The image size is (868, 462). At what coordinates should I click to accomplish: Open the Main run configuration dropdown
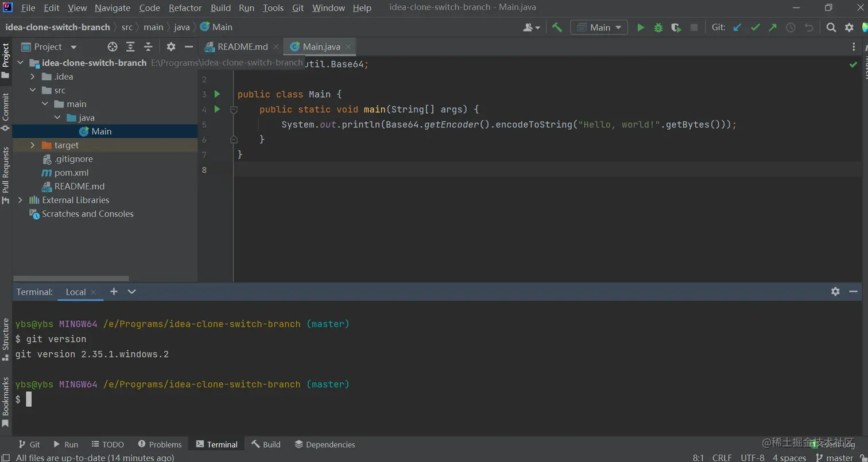[599, 27]
